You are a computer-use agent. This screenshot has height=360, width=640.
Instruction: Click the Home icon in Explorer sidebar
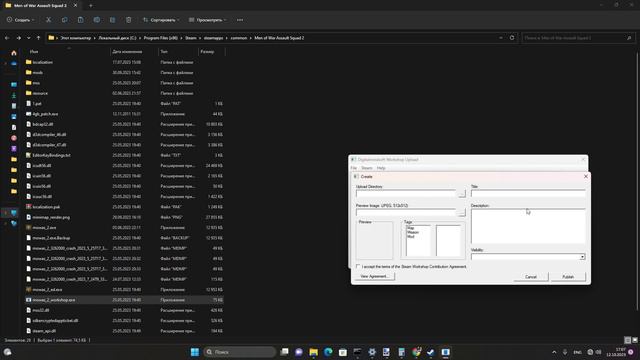coord(14,53)
